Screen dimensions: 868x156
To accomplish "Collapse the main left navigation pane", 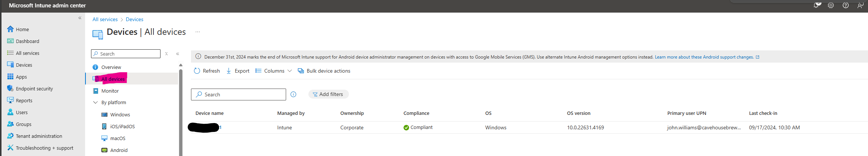I will (x=80, y=18).
